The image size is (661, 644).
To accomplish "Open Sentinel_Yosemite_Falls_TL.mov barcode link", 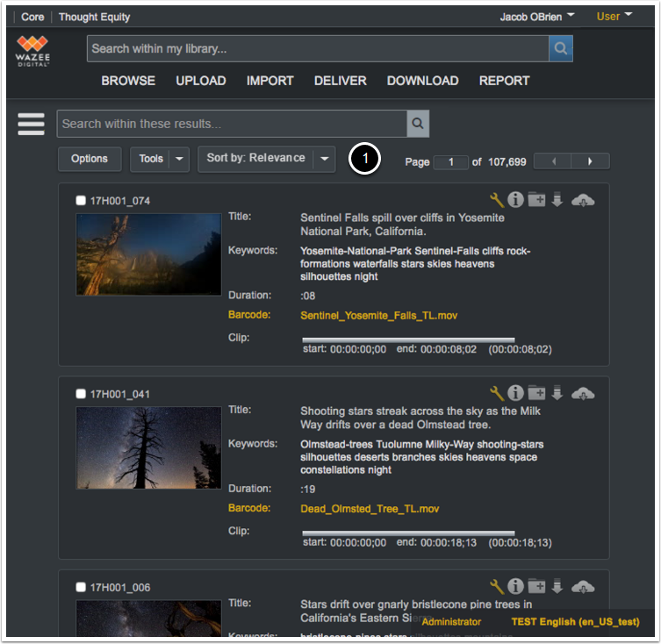I will click(378, 316).
